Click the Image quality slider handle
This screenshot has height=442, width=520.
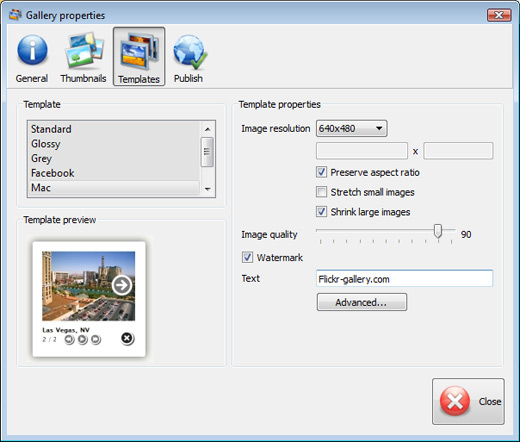coord(438,231)
